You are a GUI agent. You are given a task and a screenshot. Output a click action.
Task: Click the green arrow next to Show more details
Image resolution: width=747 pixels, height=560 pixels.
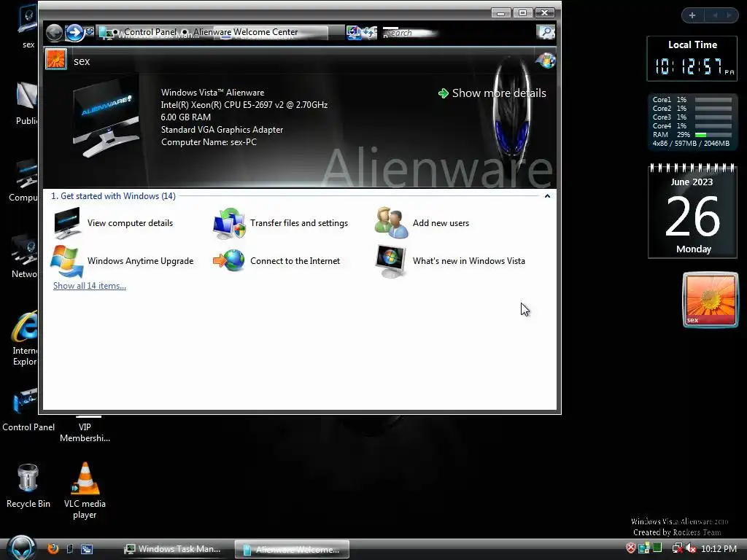point(443,93)
